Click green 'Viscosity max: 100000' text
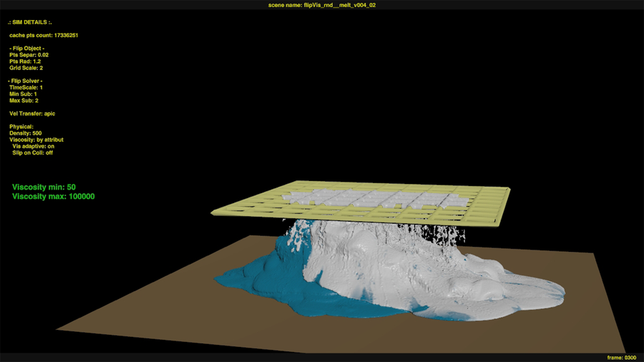 (54, 197)
